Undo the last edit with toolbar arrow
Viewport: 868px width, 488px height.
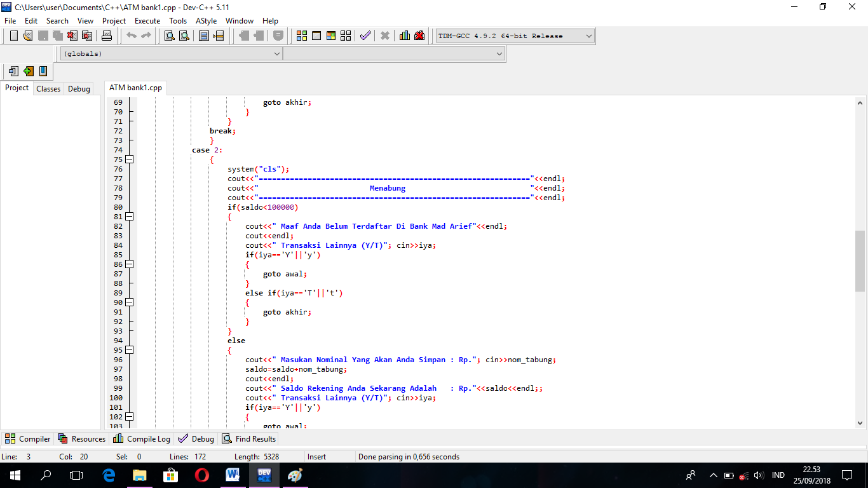pyautogui.click(x=132, y=36)
